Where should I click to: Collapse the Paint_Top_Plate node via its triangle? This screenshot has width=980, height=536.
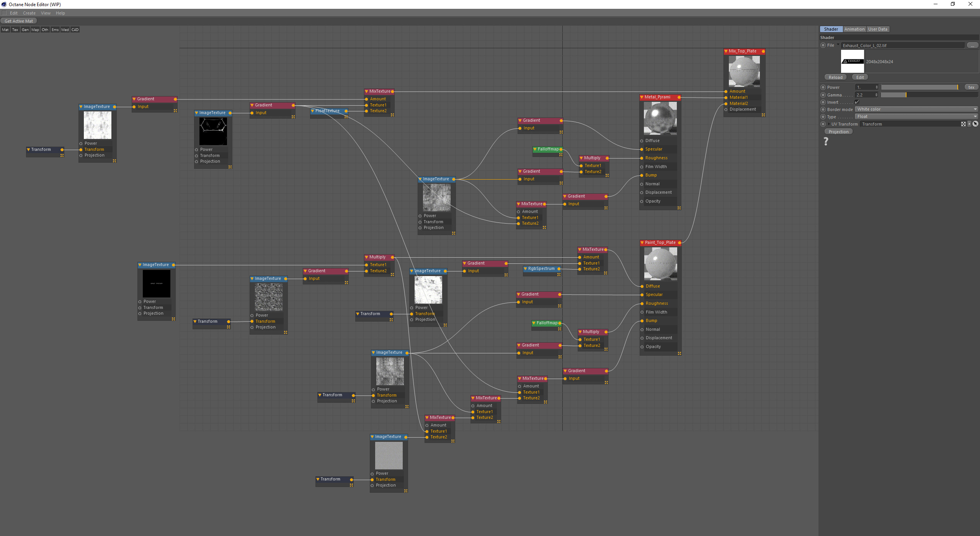tap(642, 243)
